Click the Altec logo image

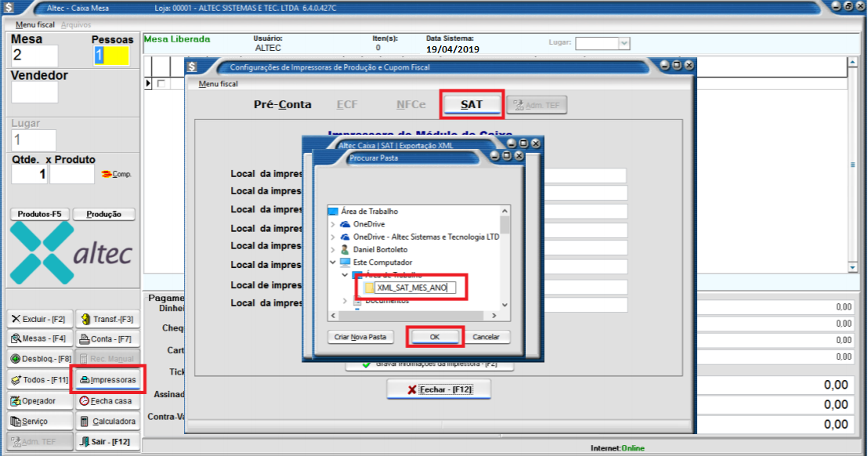(72, 253)
